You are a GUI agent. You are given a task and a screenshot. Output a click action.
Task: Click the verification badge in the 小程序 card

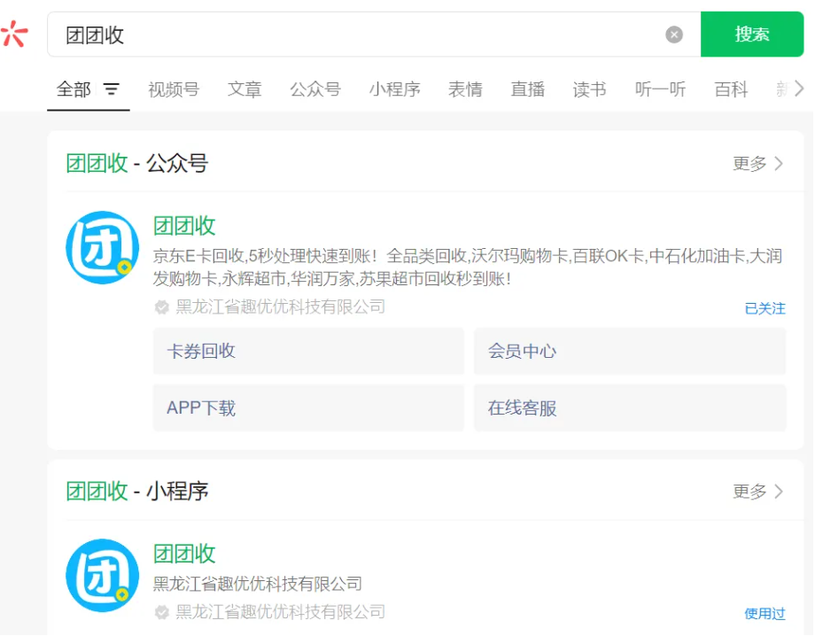click(161, 612)
